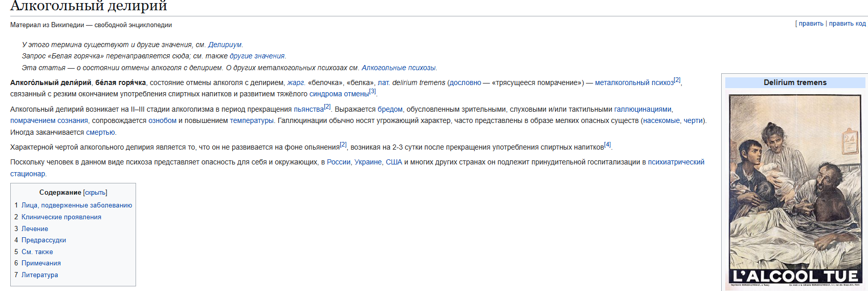Collapse contents with the 'скрыть' toggle
The height and width of the screenshot is (291, 868).
[x=95, y=193]
